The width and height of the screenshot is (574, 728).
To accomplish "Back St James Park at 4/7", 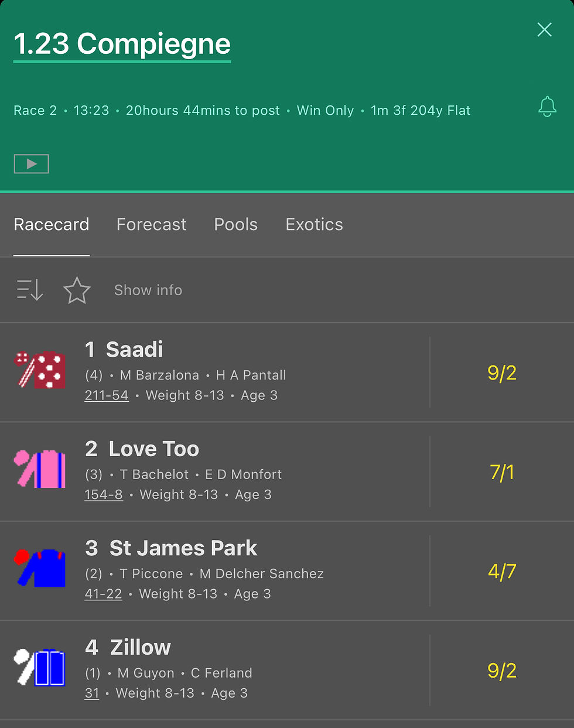I will coord(502,571).
